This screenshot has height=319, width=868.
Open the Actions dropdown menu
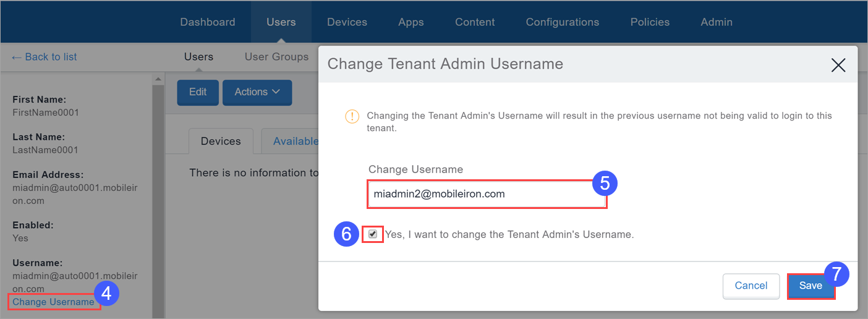point(257,92)
